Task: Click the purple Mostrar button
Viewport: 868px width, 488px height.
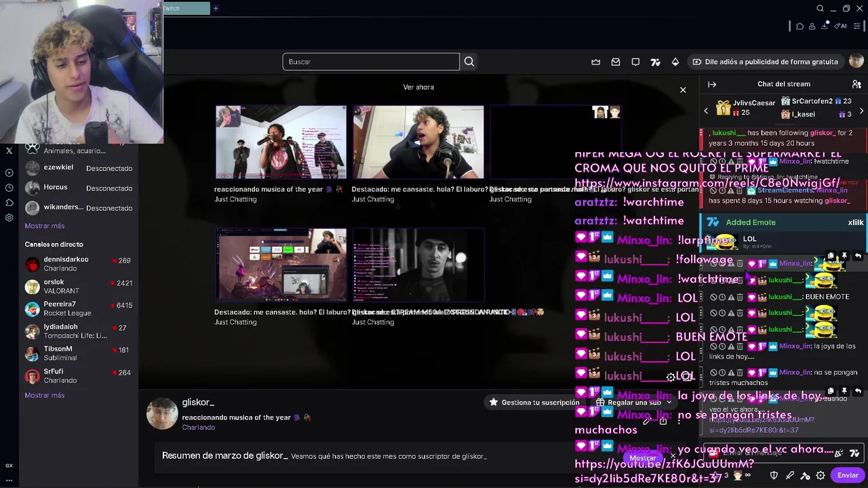Action: pyautogui.click(x=642, y=458)
